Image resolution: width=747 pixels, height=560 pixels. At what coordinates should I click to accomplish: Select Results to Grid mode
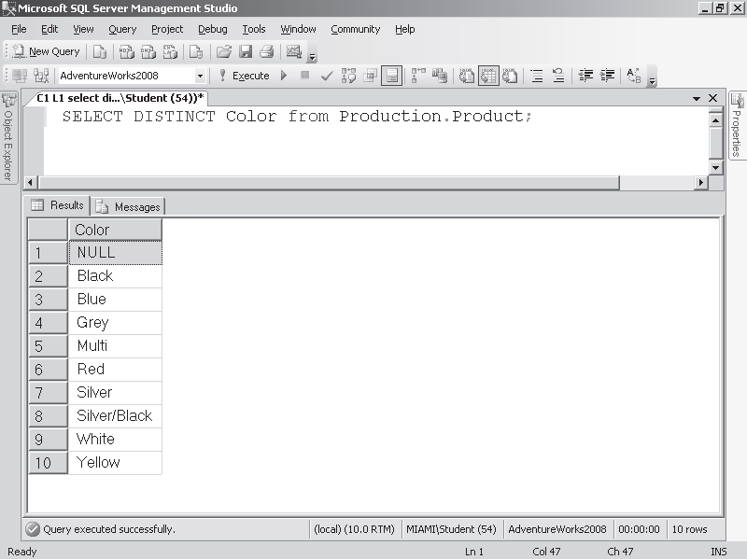coord(488,76)
